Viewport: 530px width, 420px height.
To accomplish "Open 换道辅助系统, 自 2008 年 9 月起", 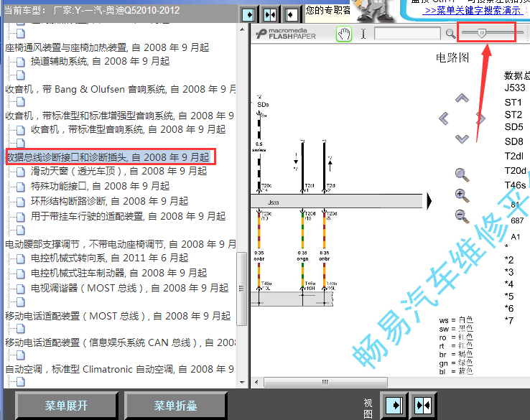I will pos(100,61).
